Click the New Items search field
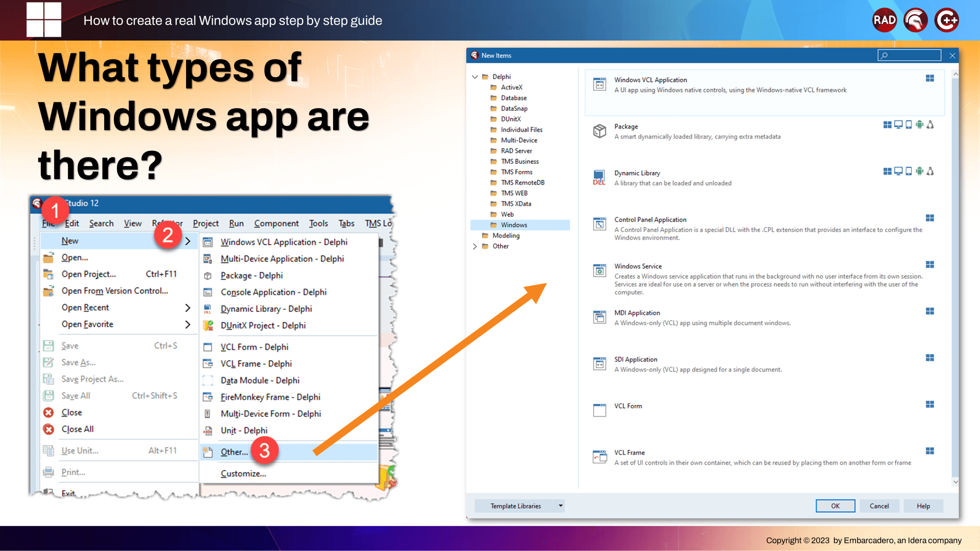980x551 pixels. (909, 55)
